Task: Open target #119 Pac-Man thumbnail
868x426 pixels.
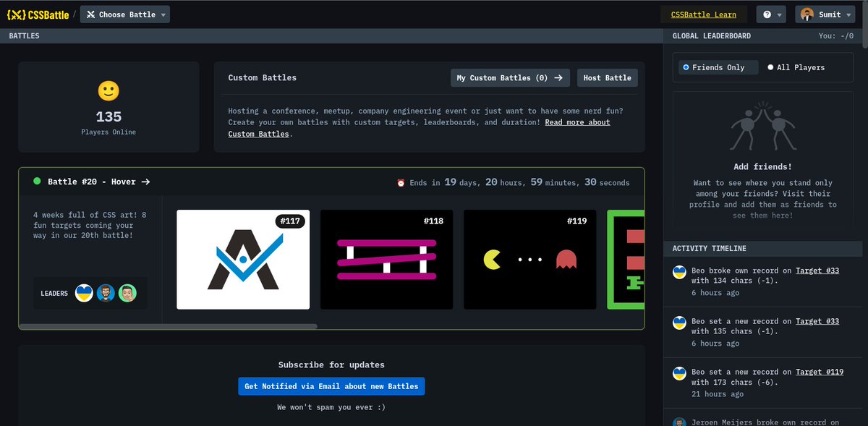Action: tap(530, 260)
